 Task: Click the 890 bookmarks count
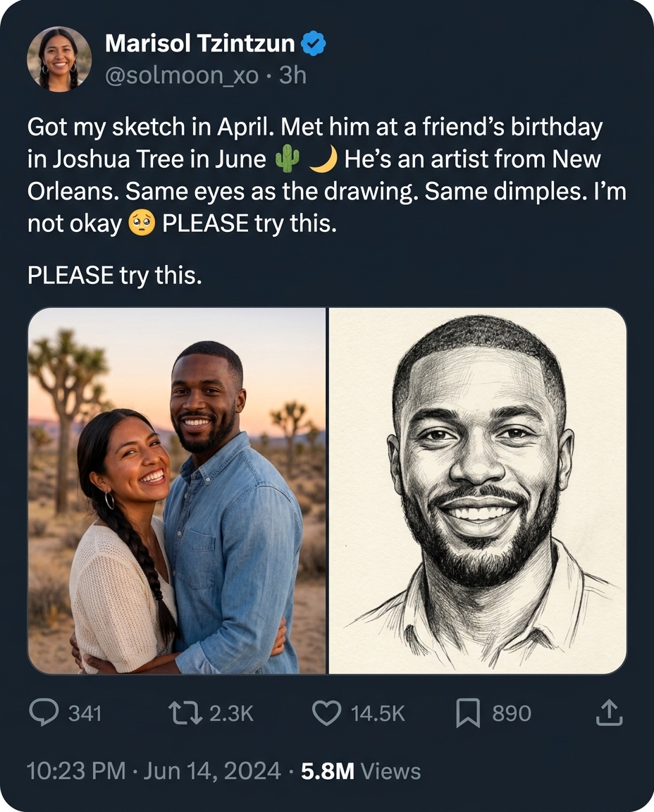pos(512,713)
